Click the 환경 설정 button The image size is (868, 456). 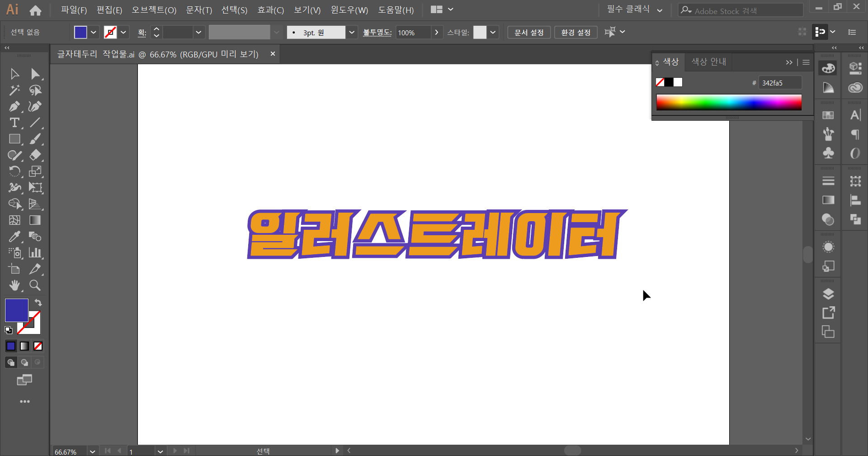pyautogui.click(x=576, y=33)
